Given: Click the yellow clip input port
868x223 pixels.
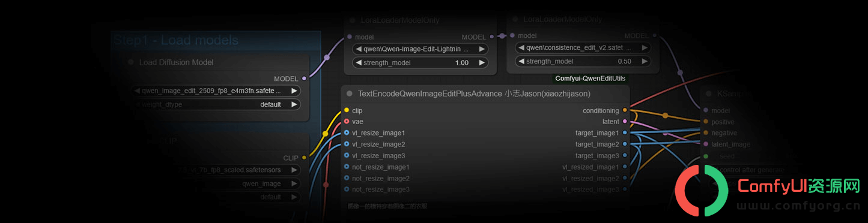Looking at the screenshot, I should (347, 110).
